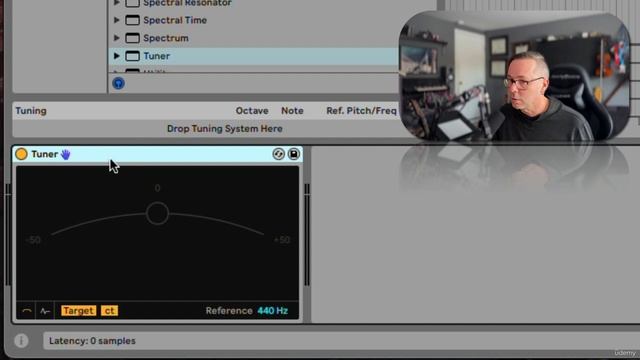This screenshot has width=640, height=360.
Task: Expand the Spectral Resonator item
Action: coord(116,3)
